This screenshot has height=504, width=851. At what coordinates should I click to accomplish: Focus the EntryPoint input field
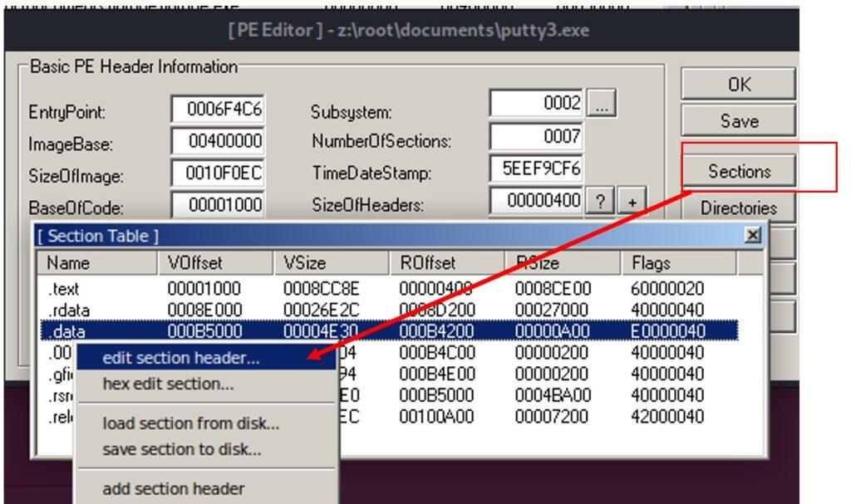tap(218, 110)
